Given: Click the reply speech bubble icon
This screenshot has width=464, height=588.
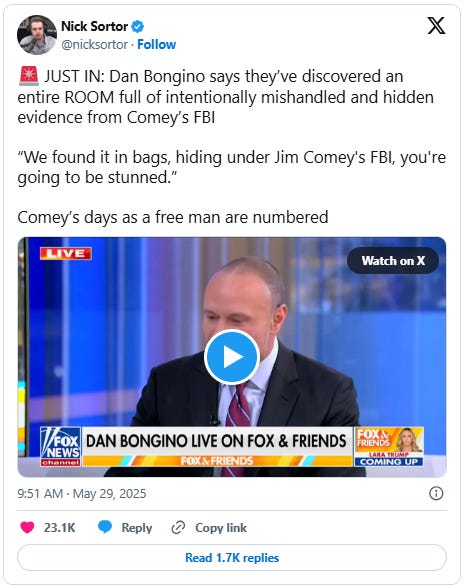Looking at the screenshot, I should click(x=105, y=527).
